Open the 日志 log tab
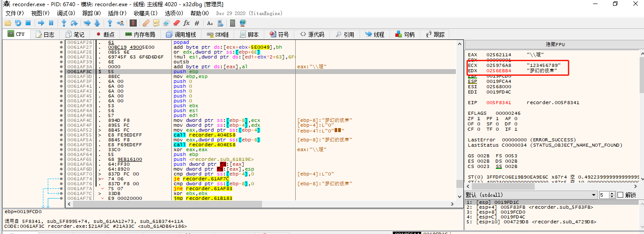 click(45, 34)
